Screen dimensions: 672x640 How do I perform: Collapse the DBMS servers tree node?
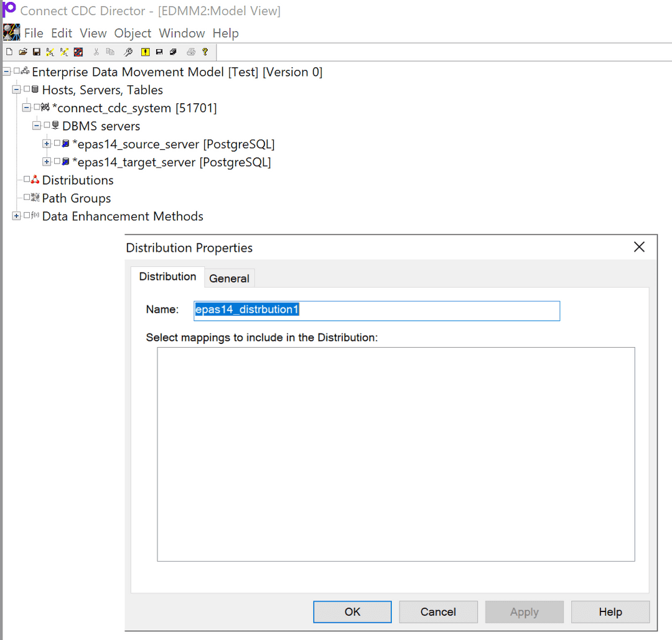tap(37, 126)
